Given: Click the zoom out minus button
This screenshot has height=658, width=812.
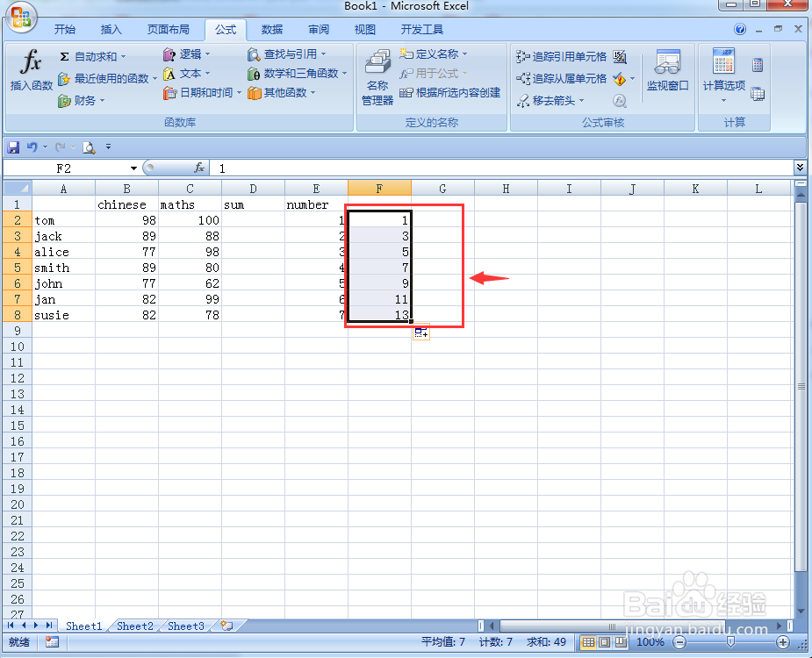Looking at the screenshot, I should [679, 642].
